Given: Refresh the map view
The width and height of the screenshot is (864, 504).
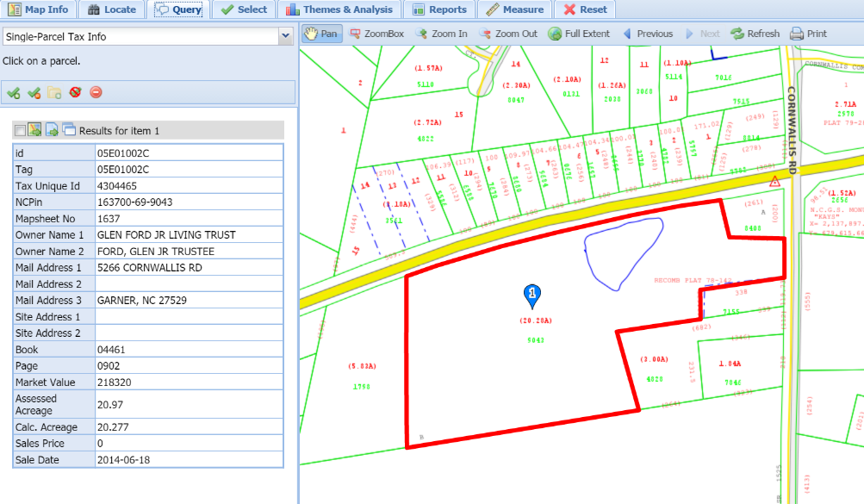Looking at the screenshot, I should coord(755,34).
